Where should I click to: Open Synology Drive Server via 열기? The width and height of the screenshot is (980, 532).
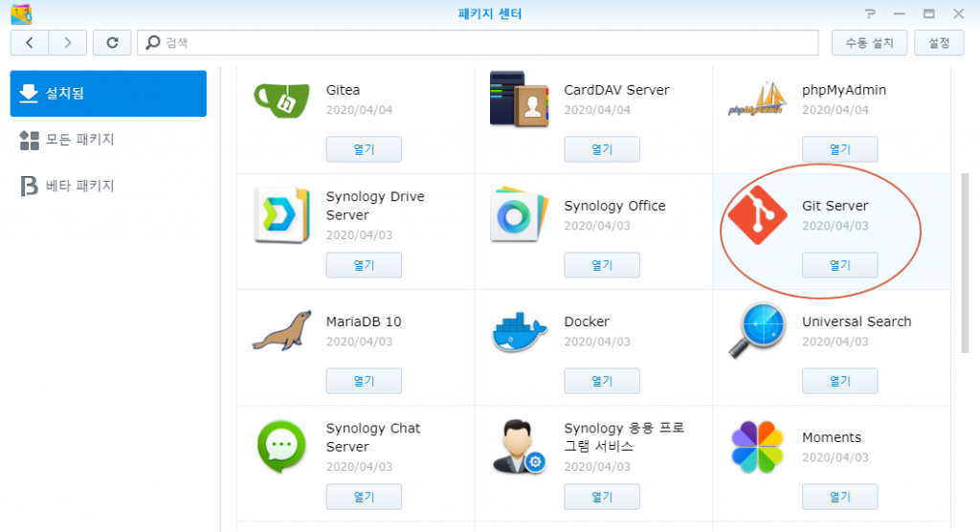364,265
